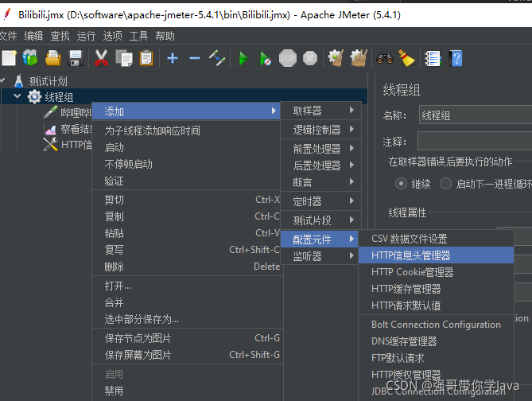Click the Reset Search yellow broom icon
Screen dimensions: 532x401
coord(406,58)
